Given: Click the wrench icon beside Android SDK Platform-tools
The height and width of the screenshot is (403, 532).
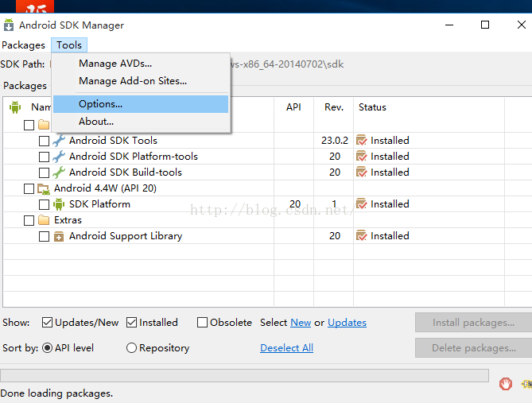Looking at the screenshot, I should pyautogui.click(x=59, y=157).
